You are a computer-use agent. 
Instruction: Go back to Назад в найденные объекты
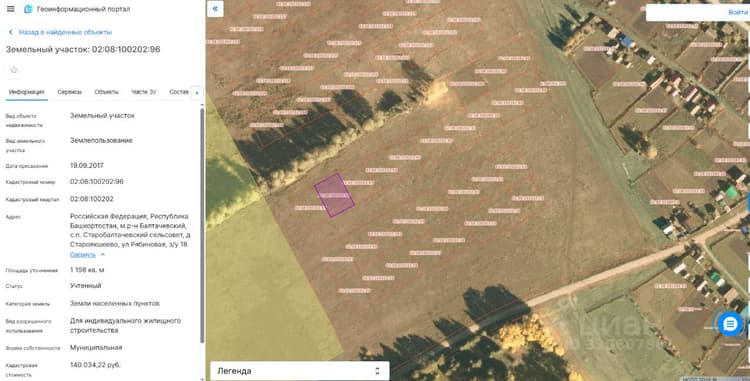point(65,32)
